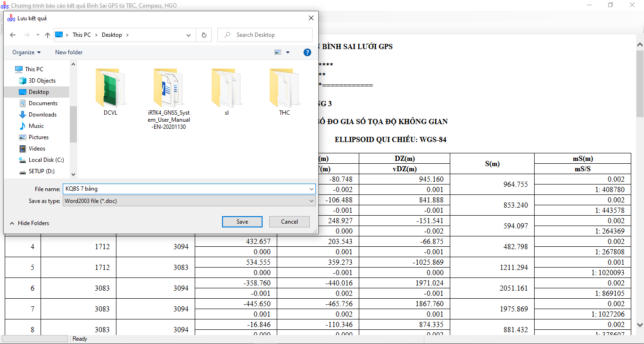The image size is (644, 344).
Task: Expand the Save as type dropdown
Action: (x=311, y=201)
